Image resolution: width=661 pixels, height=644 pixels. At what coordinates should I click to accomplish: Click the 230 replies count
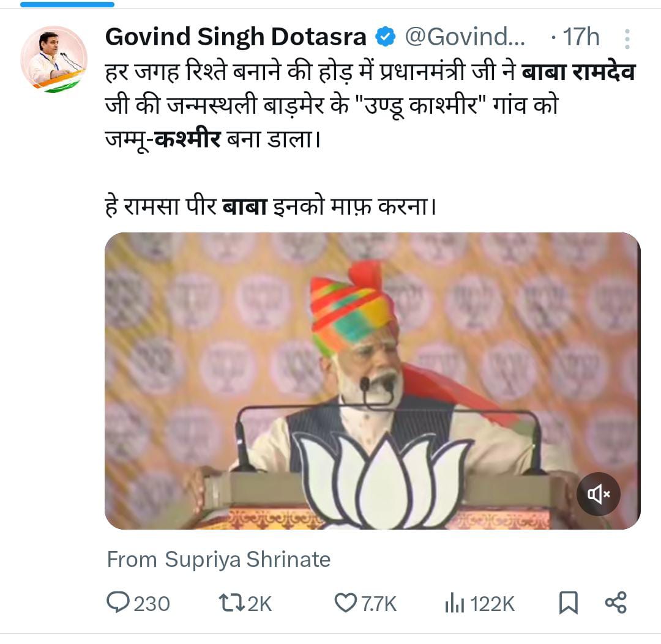pyautogui.click(x=151, y=604)
